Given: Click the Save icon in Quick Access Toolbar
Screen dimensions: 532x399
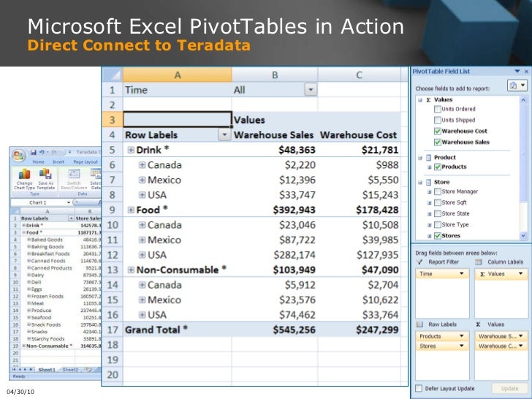Looking at the screenshot, I should tap(34, 152).
